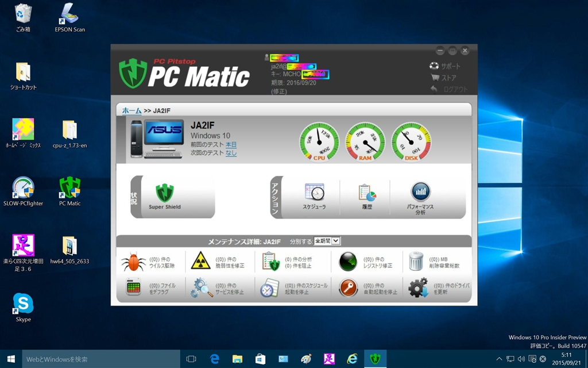This screenshot has width=588, height=368.
Task: Select the PC Matic desktop shortcut
Action: (x=69, y=191)
